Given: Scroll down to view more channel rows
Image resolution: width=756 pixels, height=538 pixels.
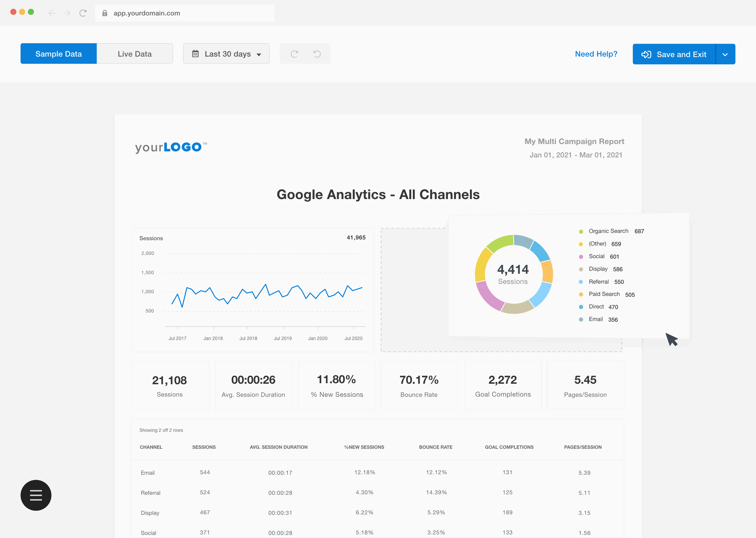Looking at the screenshot, I should pos(378,524).
